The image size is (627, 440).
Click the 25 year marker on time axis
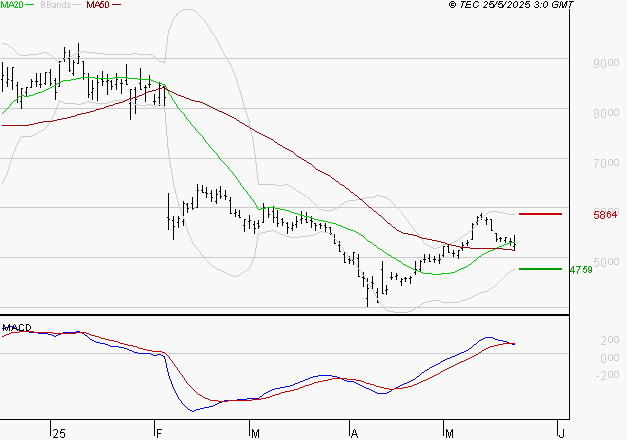[59, 434]
